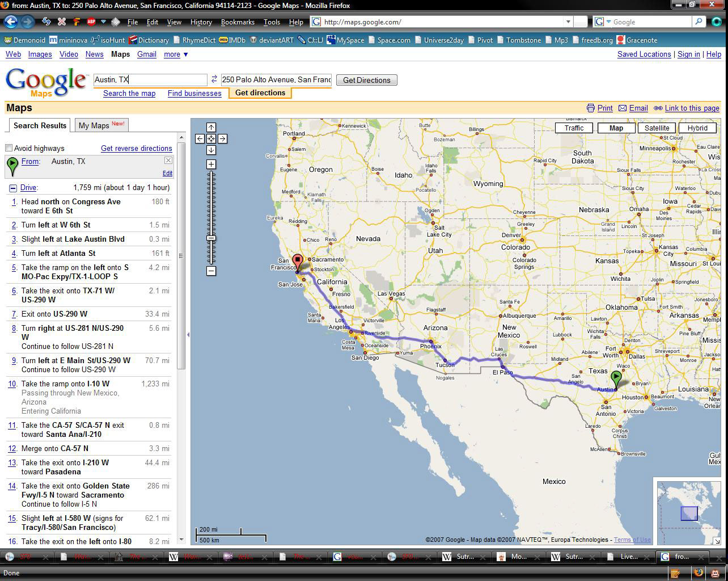Screen dimensions: 728x581
Task: Turn on the Traffic overlay
Action: [x=574, y=128]
